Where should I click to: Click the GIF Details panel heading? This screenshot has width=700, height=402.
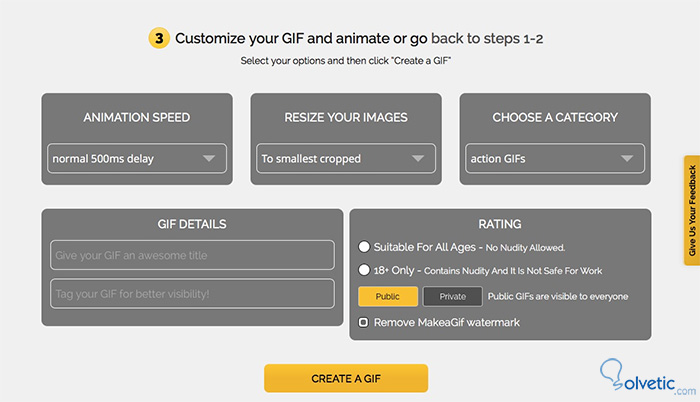tap(192, 224)
